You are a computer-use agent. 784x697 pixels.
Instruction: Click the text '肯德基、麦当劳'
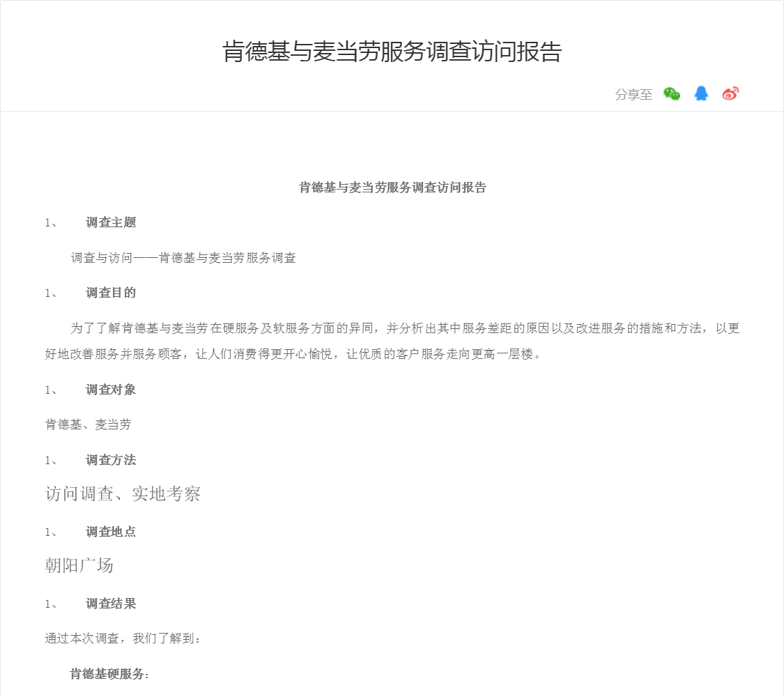(88, 424)
